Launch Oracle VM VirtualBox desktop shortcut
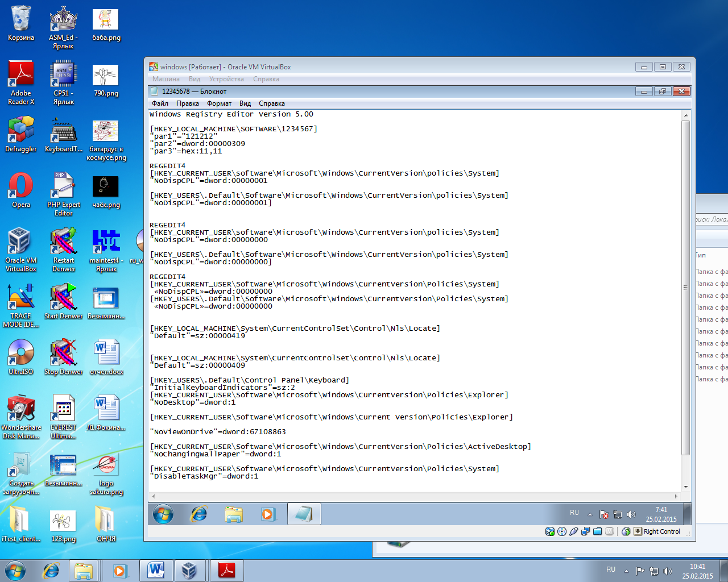 [21, 250]
